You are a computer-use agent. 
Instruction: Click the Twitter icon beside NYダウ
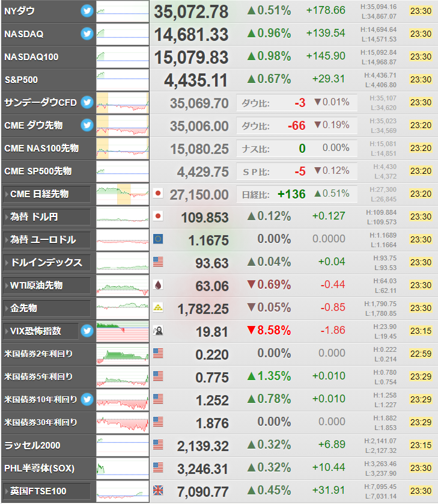pyautogui.click(x=87, y=11)
